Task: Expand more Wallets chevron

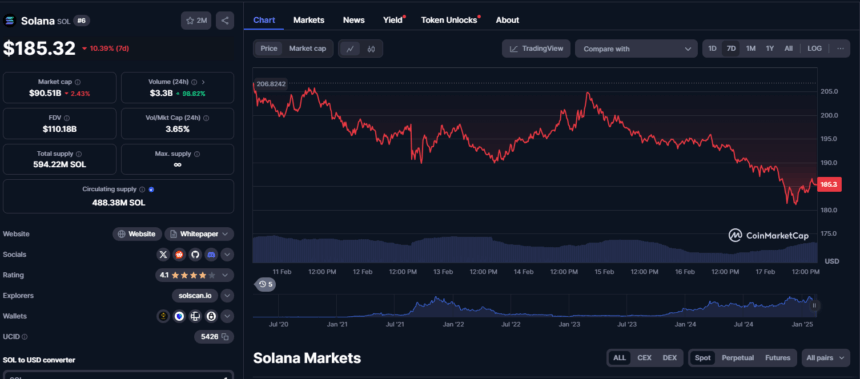Action: click(x=227, y=316)
